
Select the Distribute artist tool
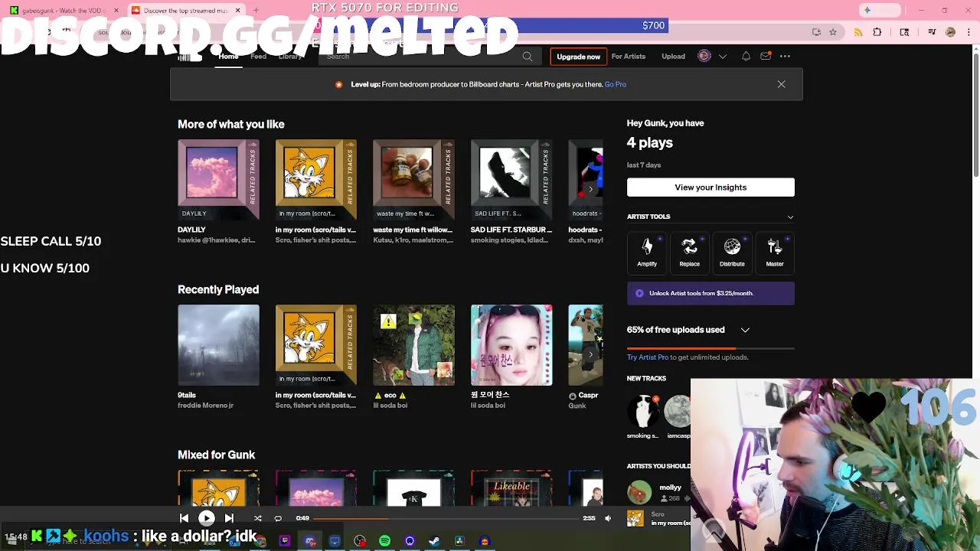click(732, 252)
